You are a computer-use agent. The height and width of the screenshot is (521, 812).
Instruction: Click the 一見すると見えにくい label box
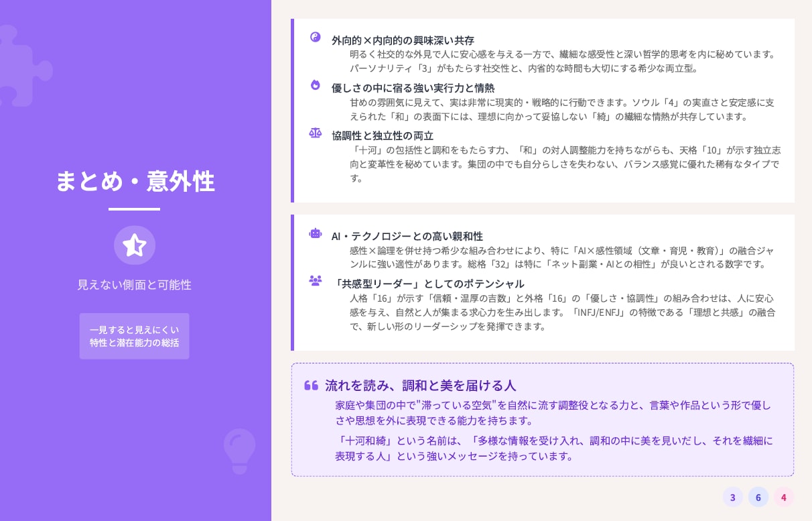[x=135, y=336]
